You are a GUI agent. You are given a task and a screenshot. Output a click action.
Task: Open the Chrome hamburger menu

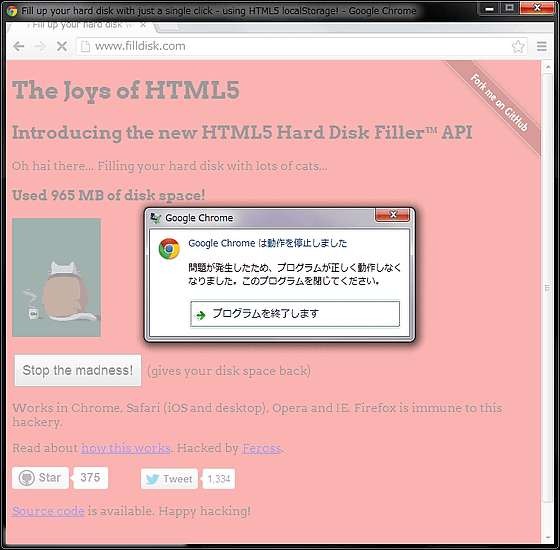coord(542,46)
